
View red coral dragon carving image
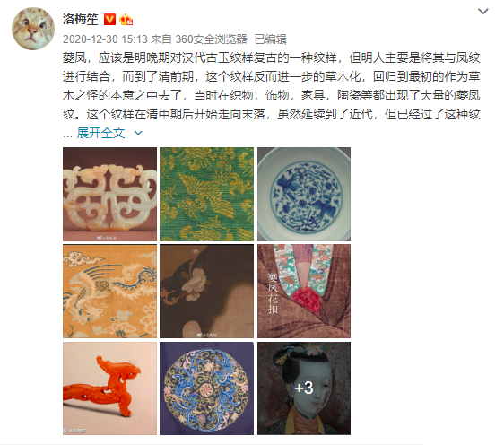coord(110,388)
